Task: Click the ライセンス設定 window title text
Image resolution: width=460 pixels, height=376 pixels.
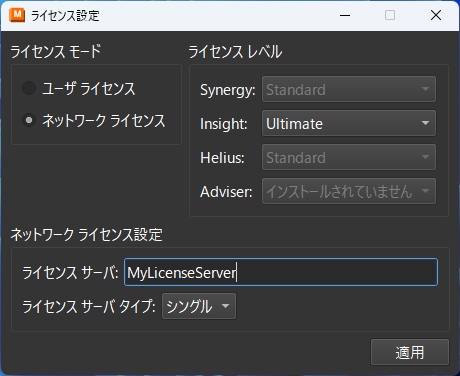Action: (65, 16)
